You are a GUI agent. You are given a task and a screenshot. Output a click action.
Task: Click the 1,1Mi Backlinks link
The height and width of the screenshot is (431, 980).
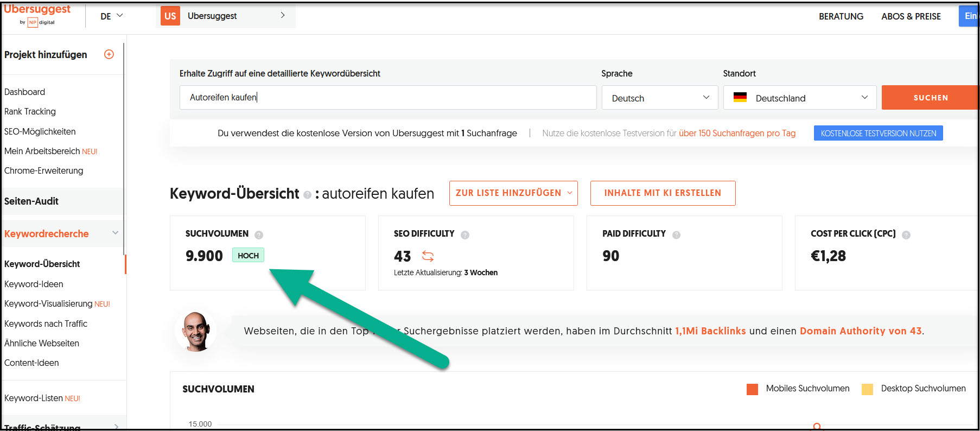point(710,331)
